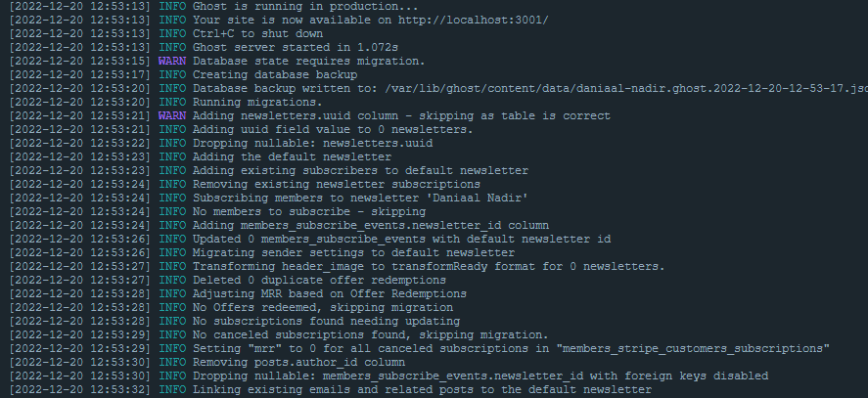
Task: Click the http://localhost:3001/ URL
Action: click(x=474, y=20)
